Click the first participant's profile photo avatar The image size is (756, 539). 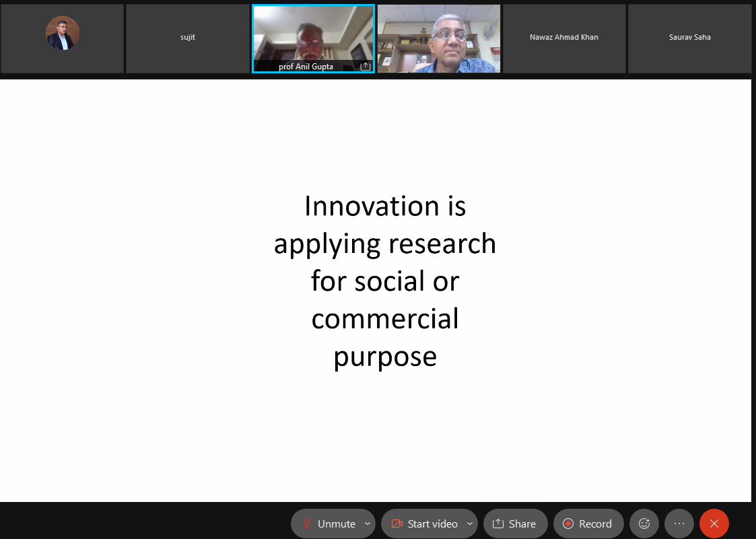click(x=63, y=33)
